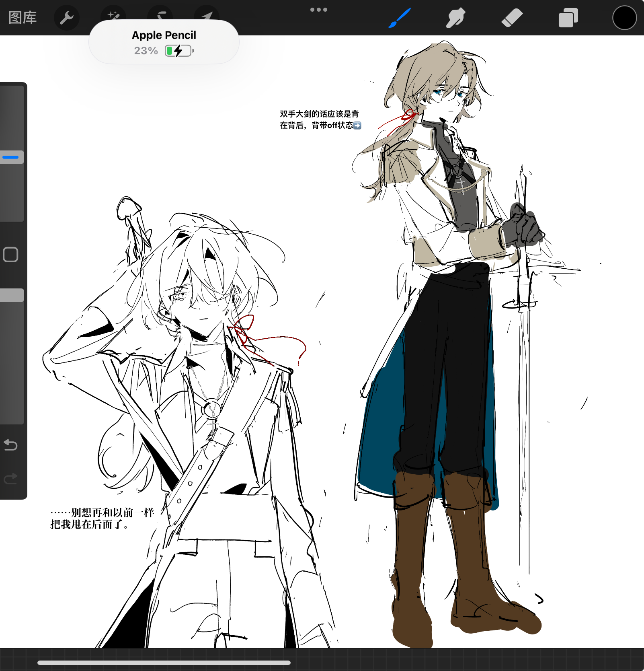Open the Adjustments magic wand menu
Image resolution: width=644 pixels, height=671 pixels.
pyautogui.click(x=113, y=14)
